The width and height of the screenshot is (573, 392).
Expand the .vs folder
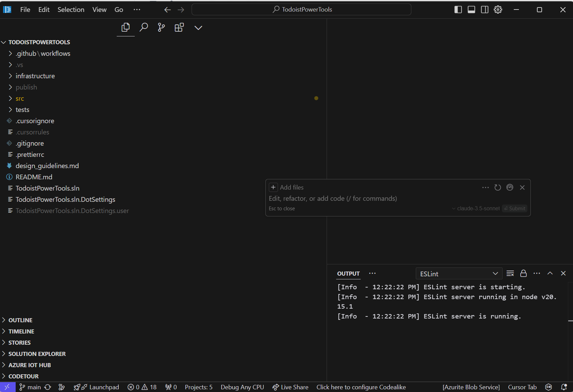pos(163,65)
